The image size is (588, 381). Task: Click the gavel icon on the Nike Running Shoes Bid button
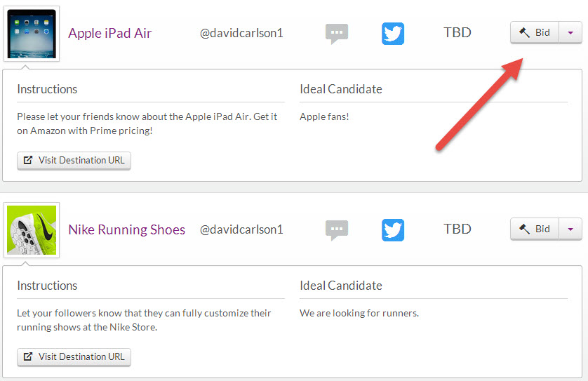click(524, 229)
